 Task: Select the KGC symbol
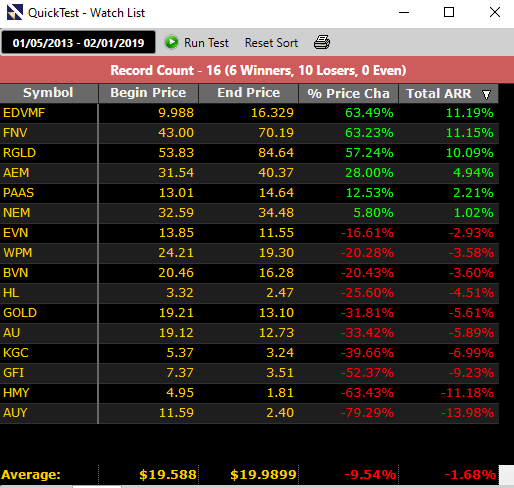16,353
